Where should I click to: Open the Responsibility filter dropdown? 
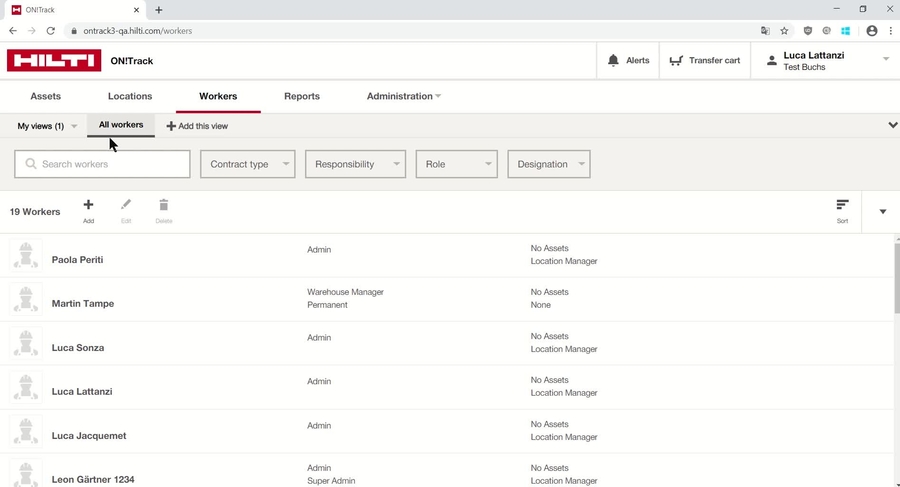[x=355, y=164]
